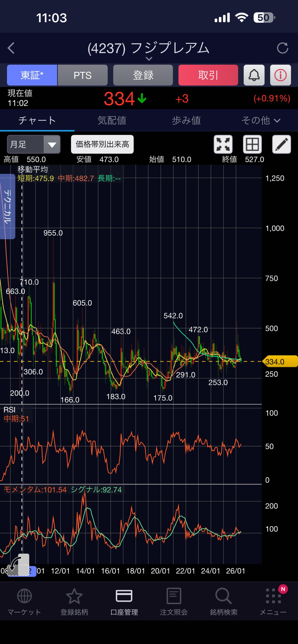Tap the 955.0 high price label

(x=53, y=233)
